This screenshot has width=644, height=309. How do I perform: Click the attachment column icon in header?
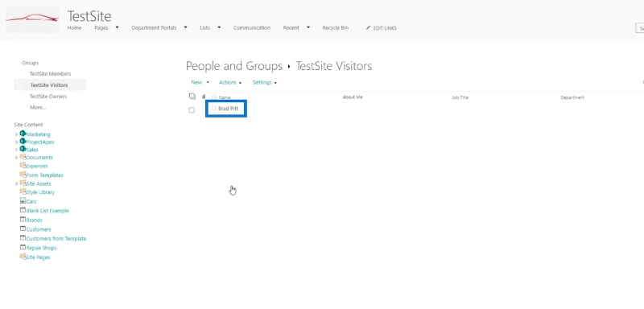[204, 97]
